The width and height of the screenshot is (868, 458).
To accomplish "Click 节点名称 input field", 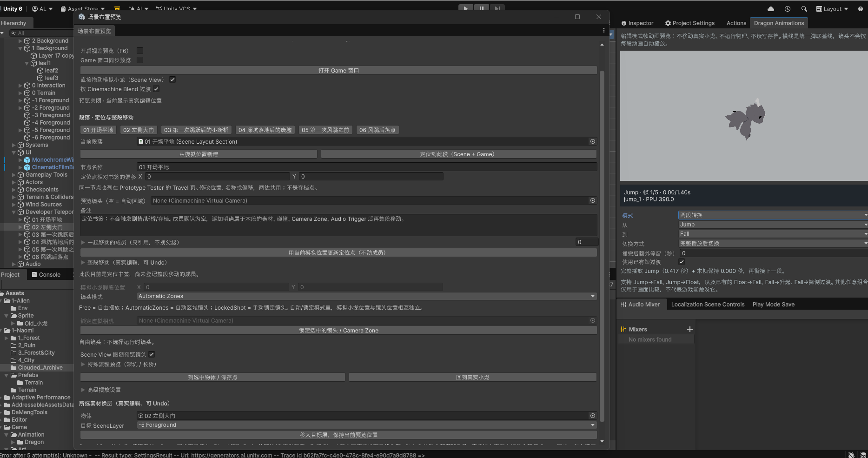I will pyautogui.click(x=367, y=167).
